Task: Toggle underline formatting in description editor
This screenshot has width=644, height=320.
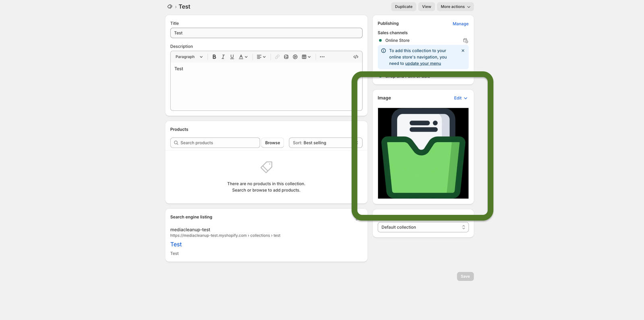Action: point(232,57)
